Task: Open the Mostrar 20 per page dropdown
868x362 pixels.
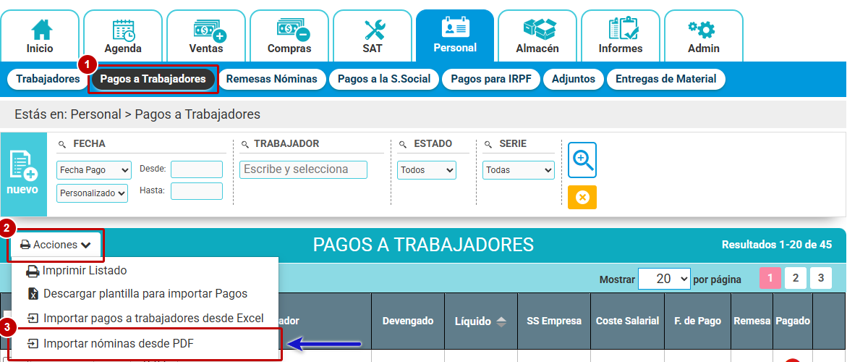Action: click(664, 279)
